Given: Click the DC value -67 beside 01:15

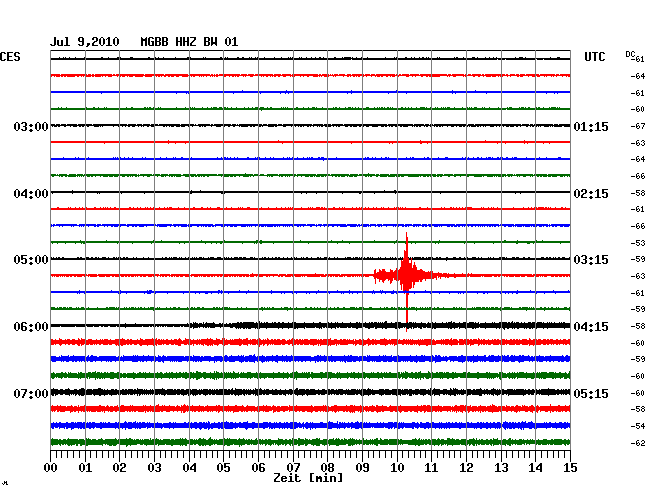Looking at the screenshot, I should [x=638, y=126].
